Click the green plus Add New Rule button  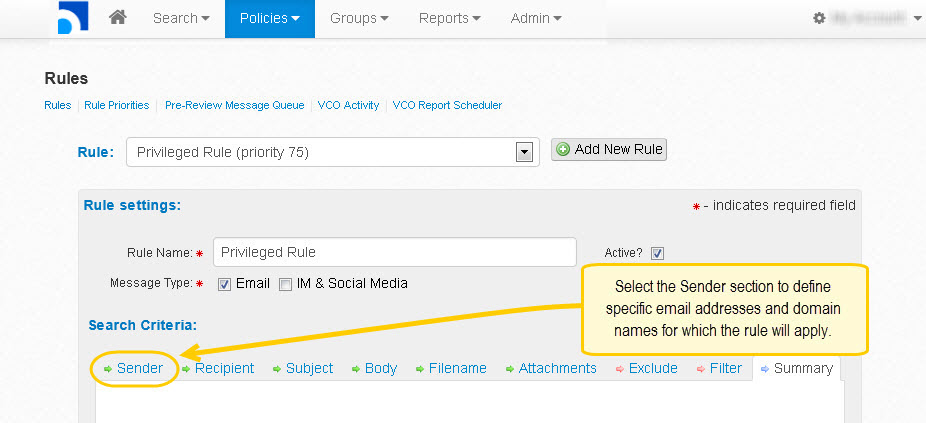point(609,150)
